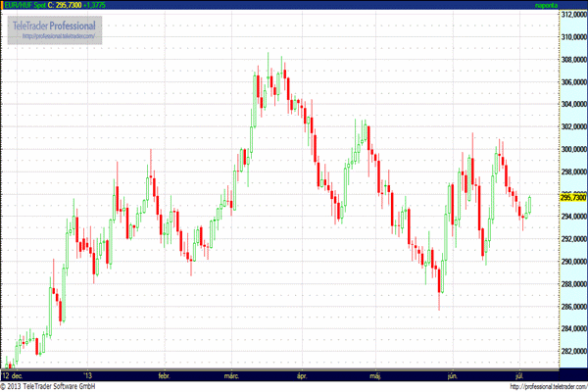Click the márc. month label
This screenshot has width=588, height=392.
click(x=233, y=374)
